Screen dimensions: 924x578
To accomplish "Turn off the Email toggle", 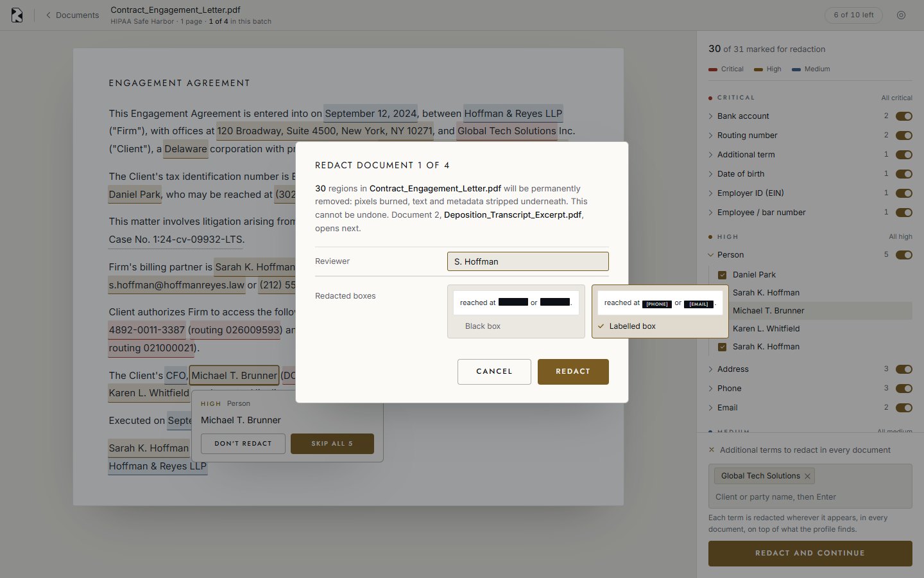I will [904, 408].
